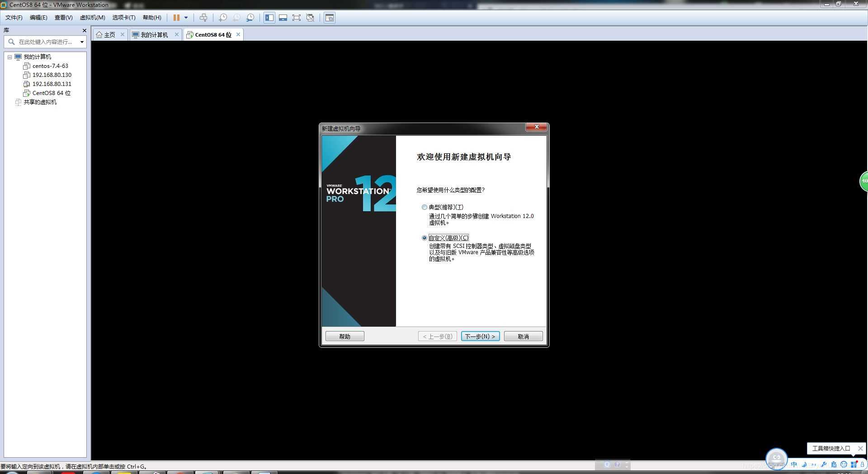Show the console view
The image size is (868, 474).
tap(283, 18)
